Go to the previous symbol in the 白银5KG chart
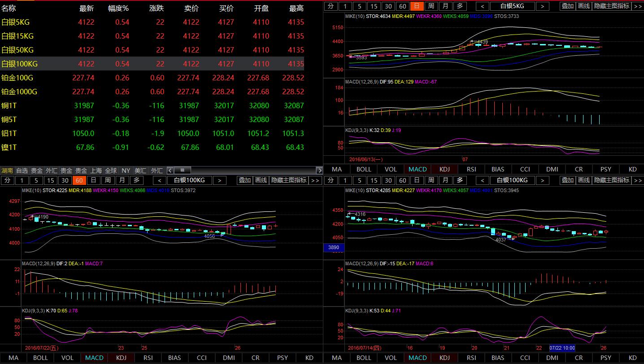The height and width of the screenshot is (364, 644). [483, 6]
